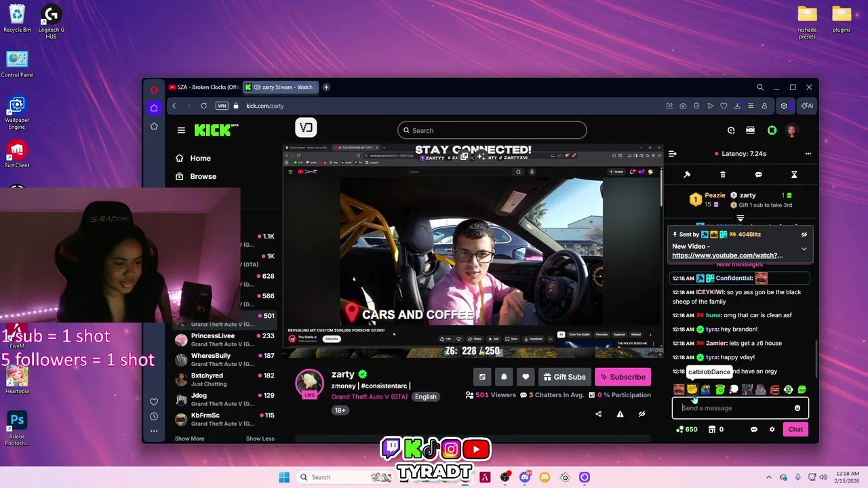868x488 pixels.
Task: Open the user profile avatar in the Kick header
Action: click(x=791, y=130)
